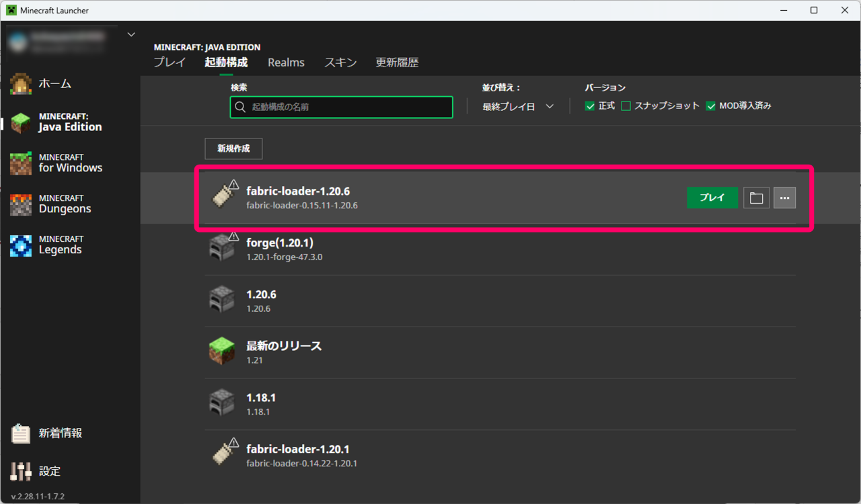The width and height of the screenshot is (861, 504).
Task: Click the 新規作成 button
Action: (233, 149)
